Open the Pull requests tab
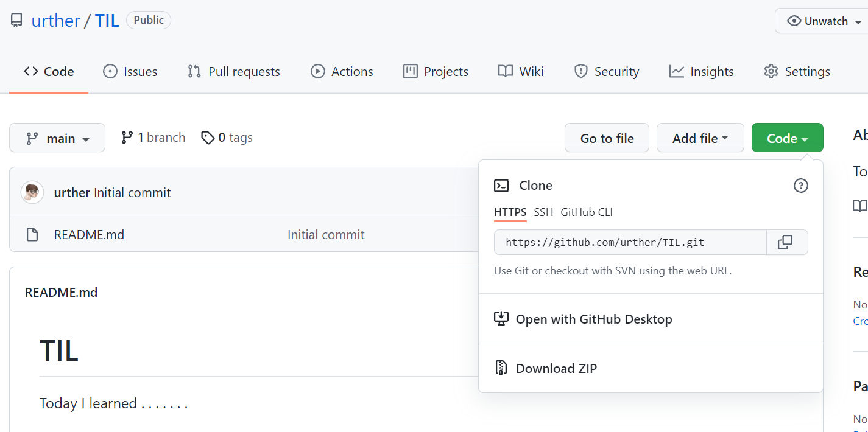Viewport: 868px width, 432px height. 234,71
